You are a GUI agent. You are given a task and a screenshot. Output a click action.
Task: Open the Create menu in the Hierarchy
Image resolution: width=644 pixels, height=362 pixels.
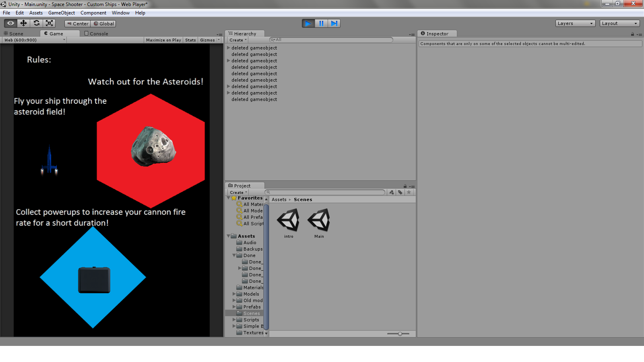[x=237, y=40]
